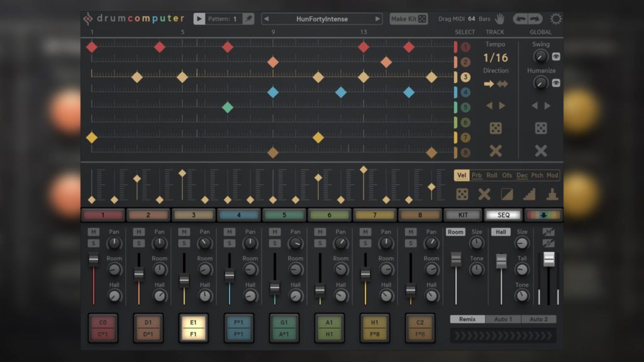Select track 3 in sequencer
The image size is (644, 362).
[x=465, y=77]
